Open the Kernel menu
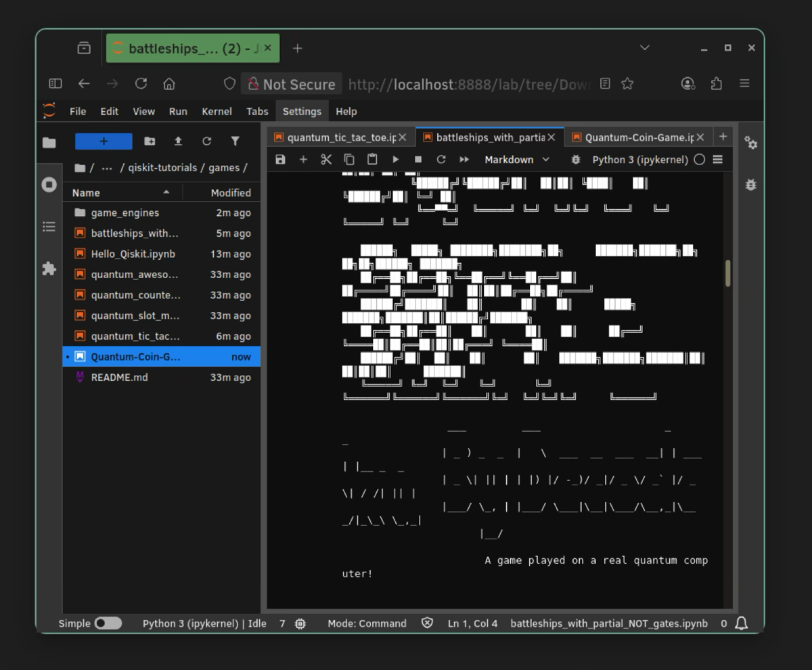812x670 pixels. click(217, 112)
